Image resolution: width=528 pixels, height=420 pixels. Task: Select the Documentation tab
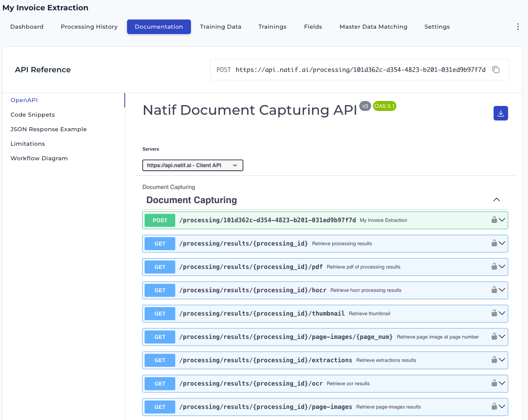[x=159, y=27]
